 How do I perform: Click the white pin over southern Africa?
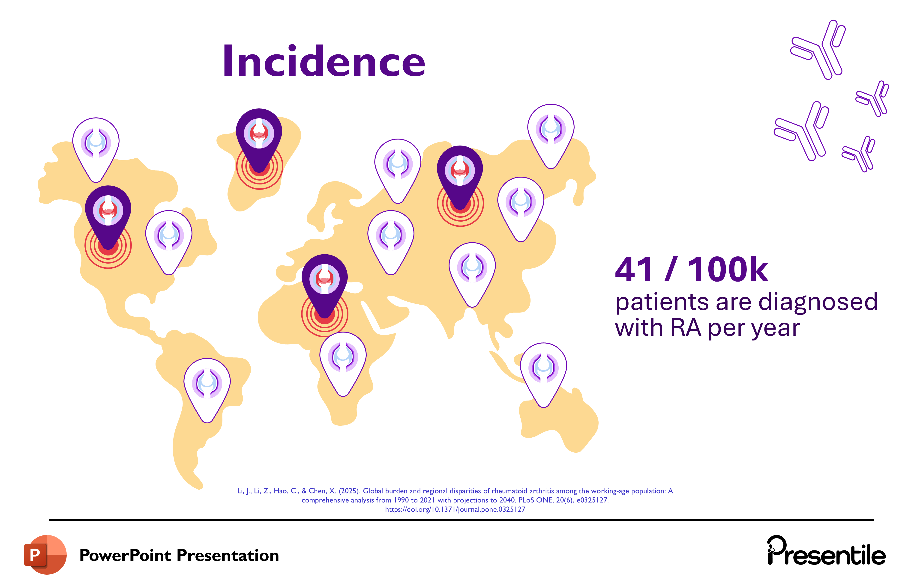[x=343, y=360]
